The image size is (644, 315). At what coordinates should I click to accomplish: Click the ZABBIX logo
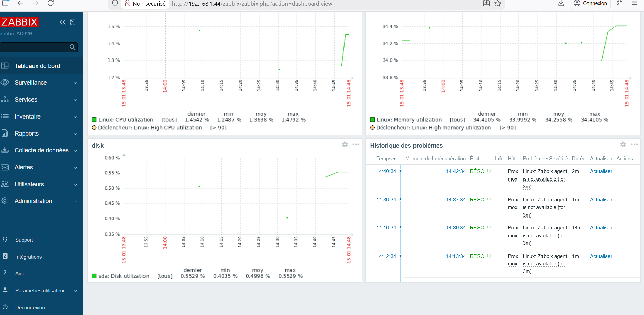(19, 22)
